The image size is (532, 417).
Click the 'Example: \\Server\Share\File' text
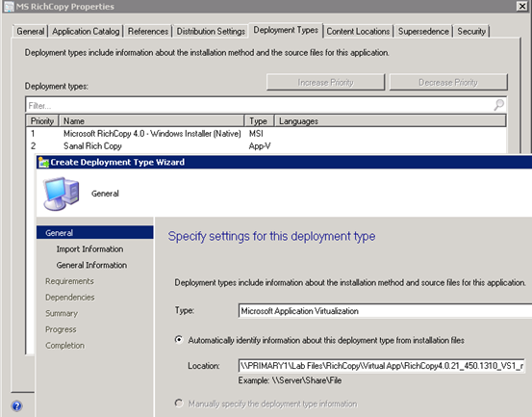tap(290, 380)
